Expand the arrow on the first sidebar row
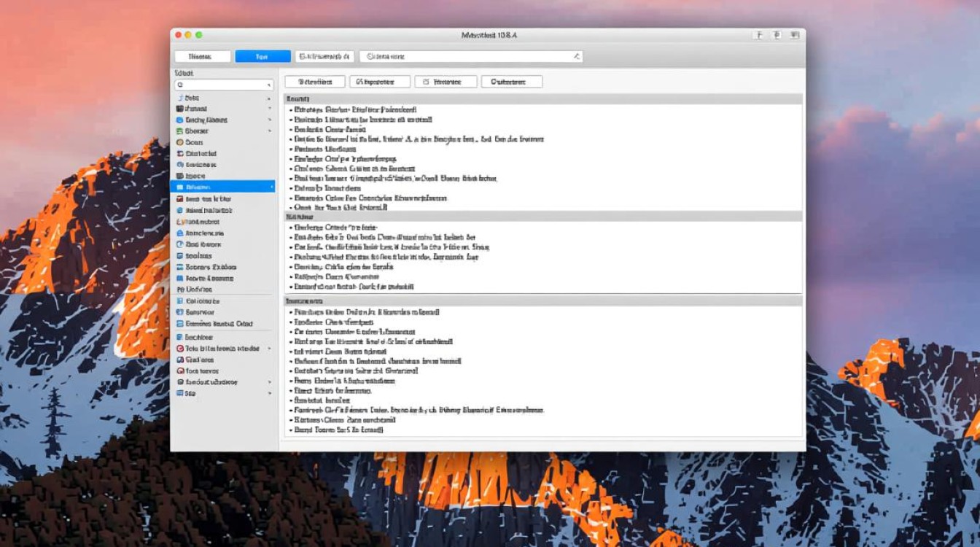This screenshot has height=547, width=980. (269, 98)
